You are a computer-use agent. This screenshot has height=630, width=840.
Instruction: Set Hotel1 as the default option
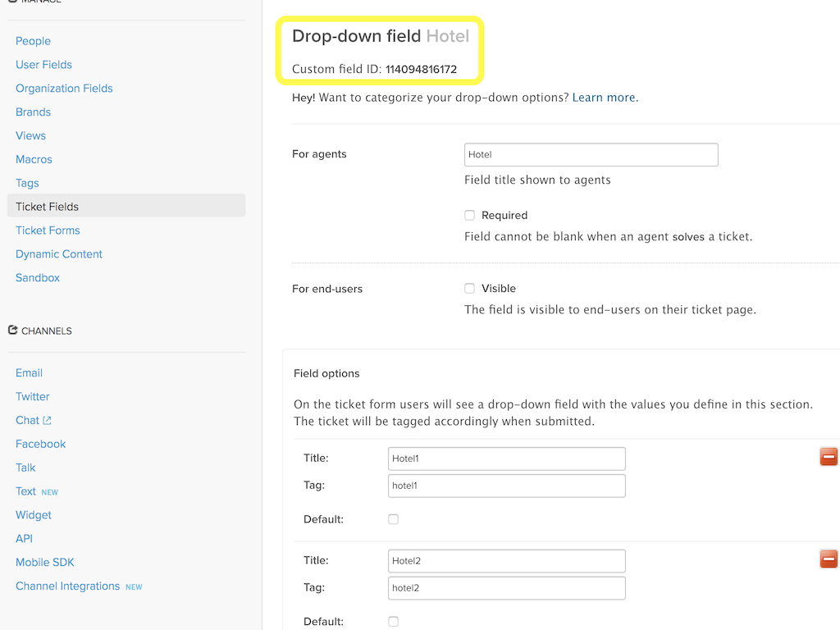(394, 519)
